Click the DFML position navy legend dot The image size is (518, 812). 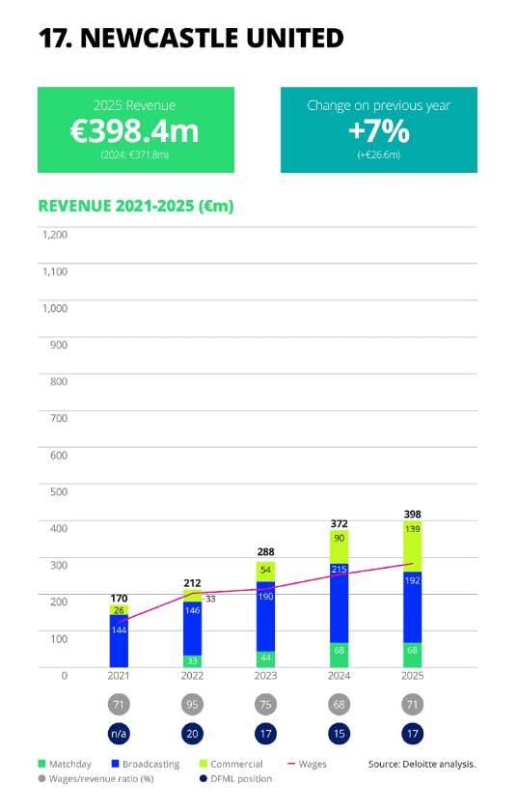click(x=204, y=778)
